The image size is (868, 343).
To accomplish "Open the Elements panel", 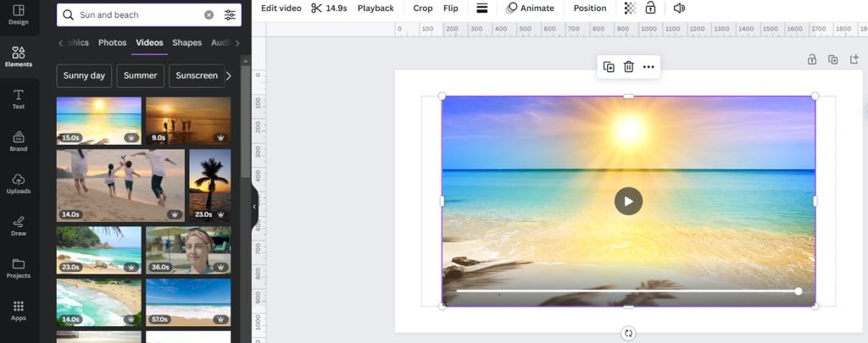I will 19,57.
